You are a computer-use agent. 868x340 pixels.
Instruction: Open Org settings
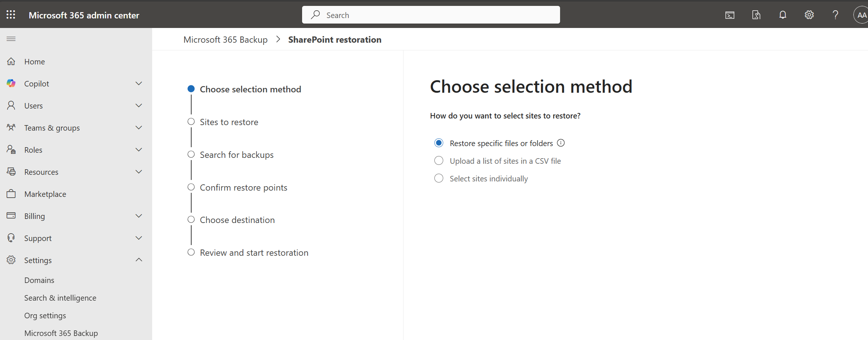[45, 315]
